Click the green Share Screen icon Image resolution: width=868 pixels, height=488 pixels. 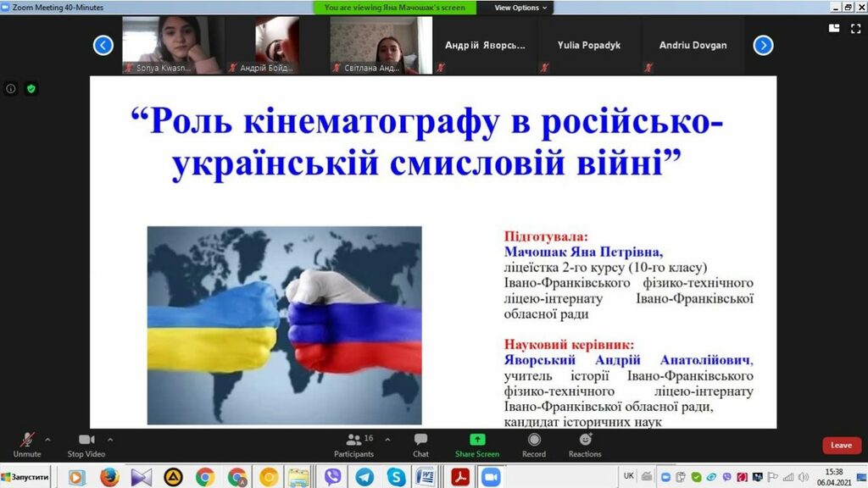477,440
